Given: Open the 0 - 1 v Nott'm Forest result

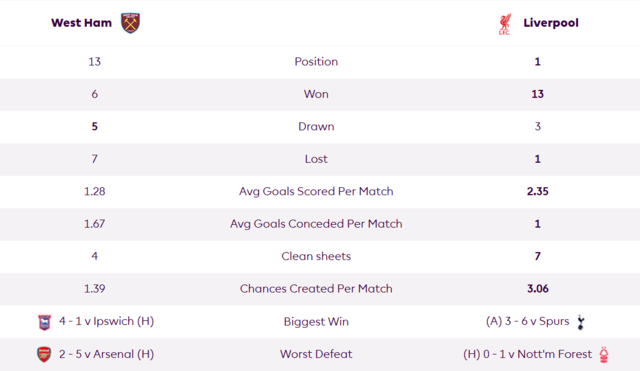Looking at the screenshot, I should tap(527, 354).
